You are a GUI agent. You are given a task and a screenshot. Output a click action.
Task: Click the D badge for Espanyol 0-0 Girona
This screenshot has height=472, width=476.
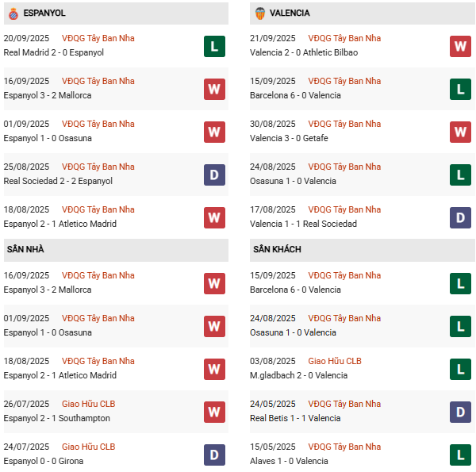coord(214,455)
